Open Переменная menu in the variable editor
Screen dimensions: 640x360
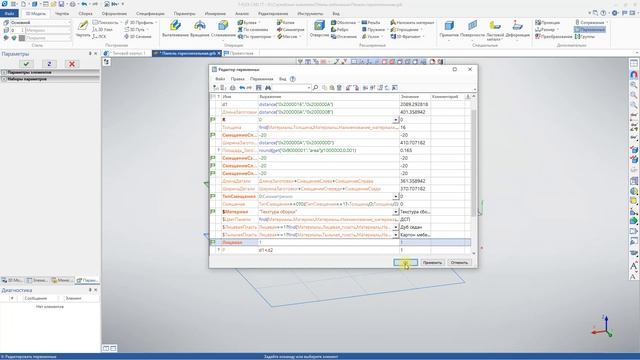click(x=262, y=79)
